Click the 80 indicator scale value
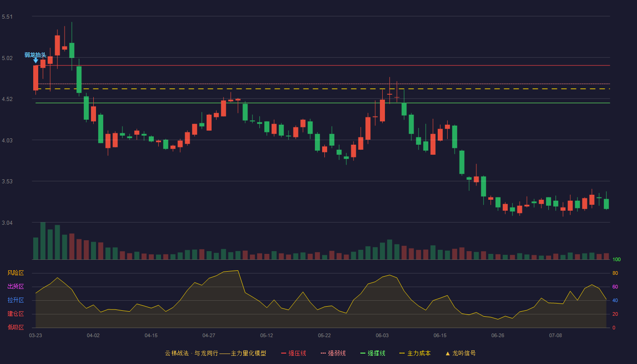This screenshot has width=637, height=364. (615, 273)
